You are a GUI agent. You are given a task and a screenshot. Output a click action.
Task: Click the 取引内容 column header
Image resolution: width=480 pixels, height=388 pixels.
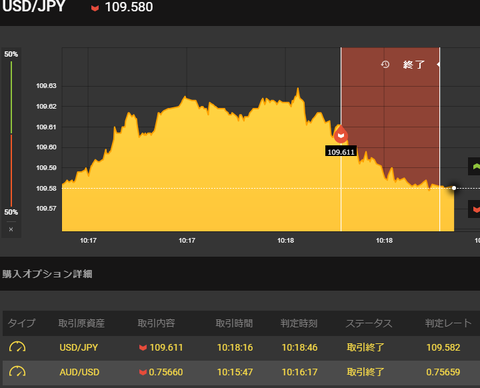[156, 323]
